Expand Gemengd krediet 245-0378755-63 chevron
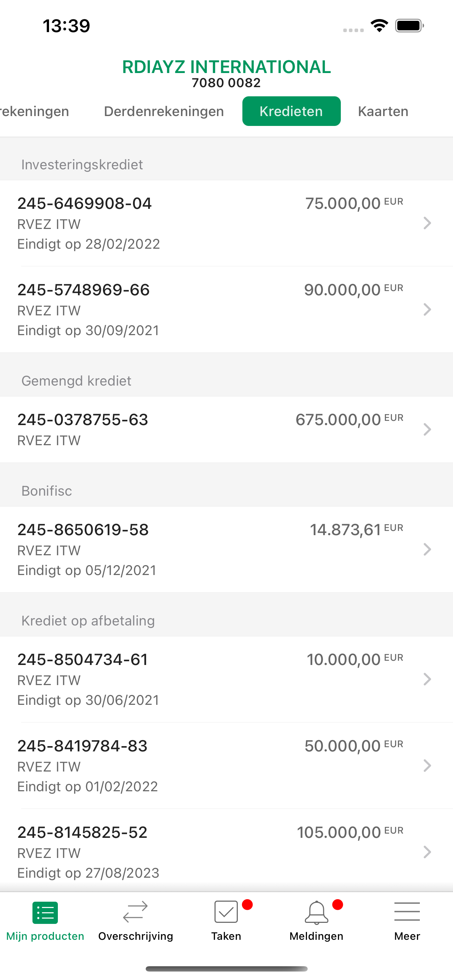 (427, 430)
